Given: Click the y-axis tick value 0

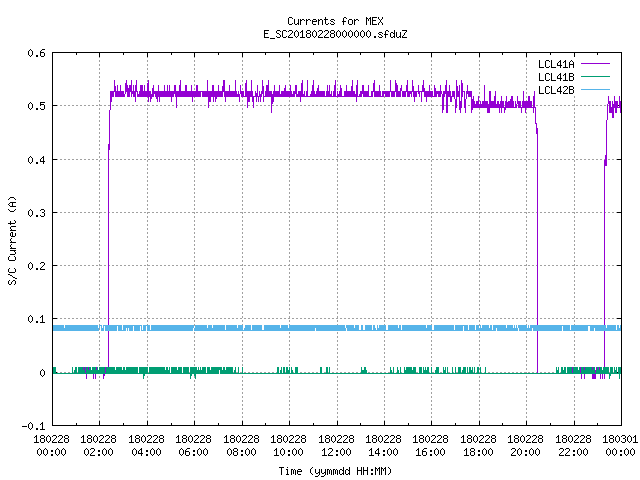Looking at the screenshot, I should click(x=42, y=373).
